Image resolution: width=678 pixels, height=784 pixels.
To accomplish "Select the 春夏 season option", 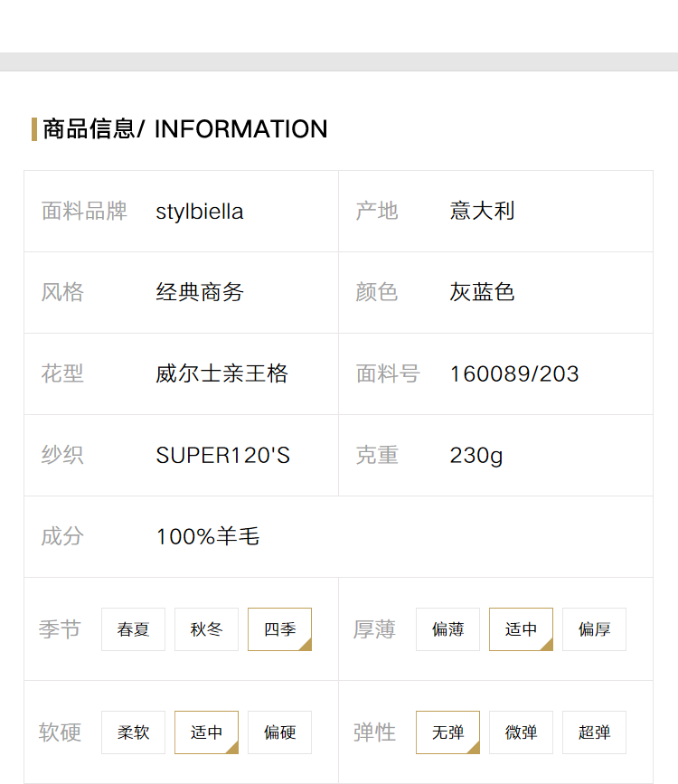I will 133,629.
